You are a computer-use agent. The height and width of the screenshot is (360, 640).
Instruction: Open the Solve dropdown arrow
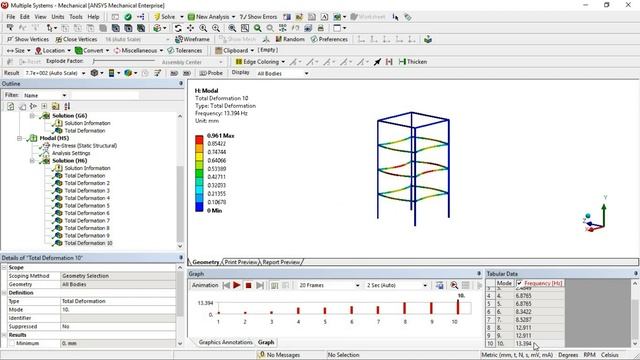pos(182,17)
